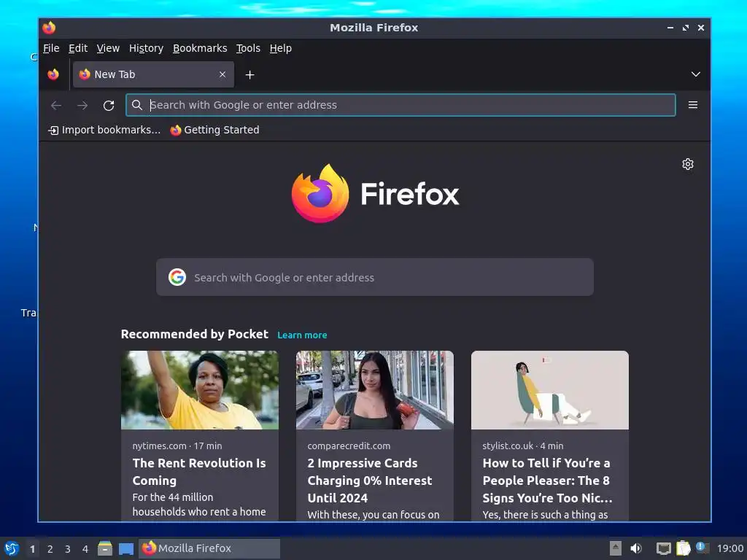747x560 pixels.
Task: Open the clipboard manager tray icon
Action: pyautogui.click(x=683, y=548)
